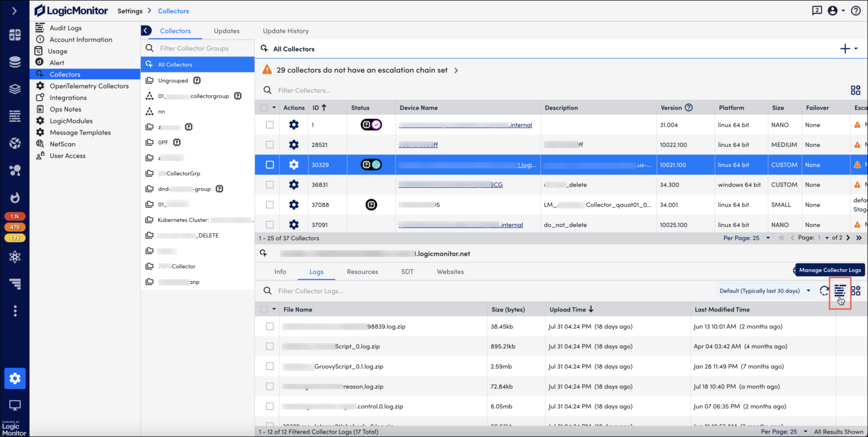Open the log time range dropdown

pos(765,291)
